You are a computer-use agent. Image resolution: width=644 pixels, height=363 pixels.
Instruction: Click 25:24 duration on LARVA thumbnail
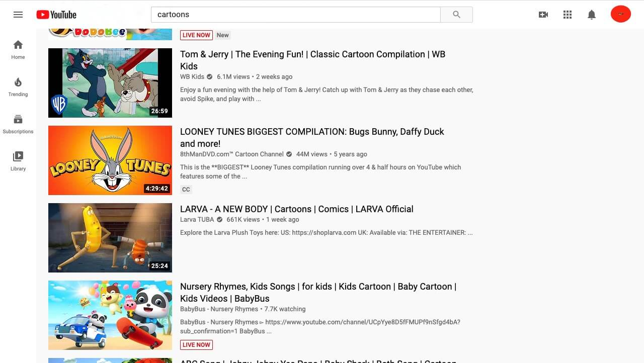159,266
